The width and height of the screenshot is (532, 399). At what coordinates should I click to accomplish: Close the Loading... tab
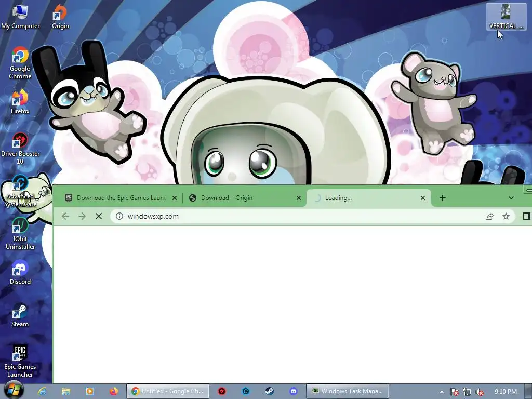[423, 198]
